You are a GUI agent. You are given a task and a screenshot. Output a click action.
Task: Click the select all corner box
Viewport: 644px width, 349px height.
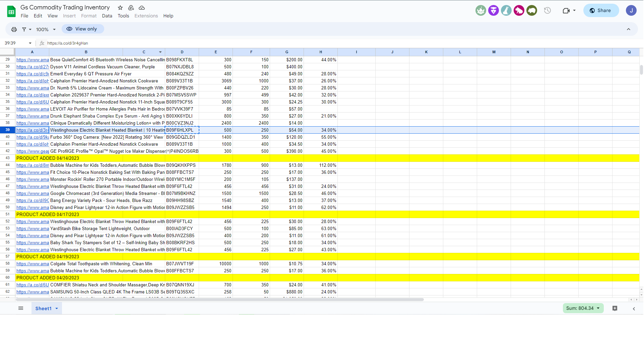[x=7, y=52]
